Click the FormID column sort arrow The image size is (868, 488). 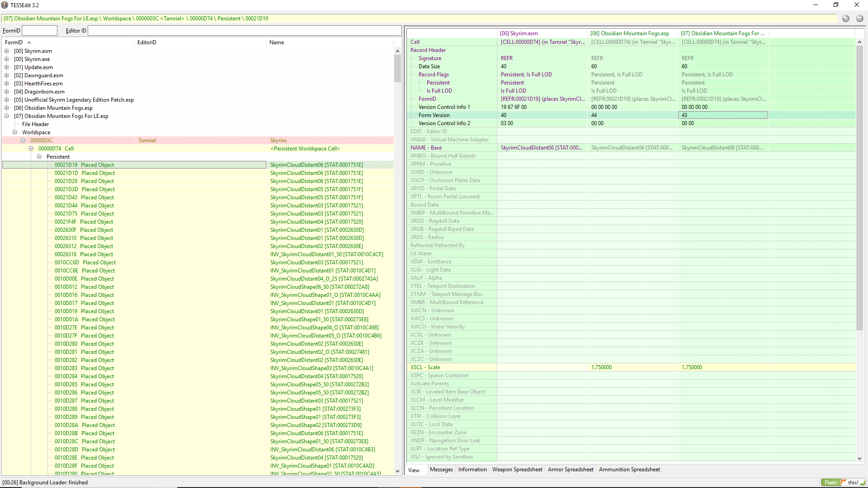(x=29, y=42)
